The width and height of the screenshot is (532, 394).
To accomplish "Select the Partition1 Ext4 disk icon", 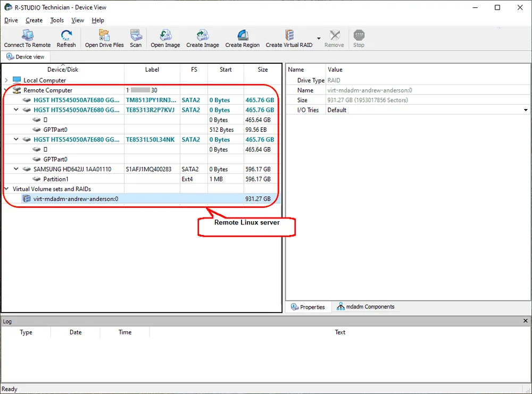I will (x=37, y=179).
